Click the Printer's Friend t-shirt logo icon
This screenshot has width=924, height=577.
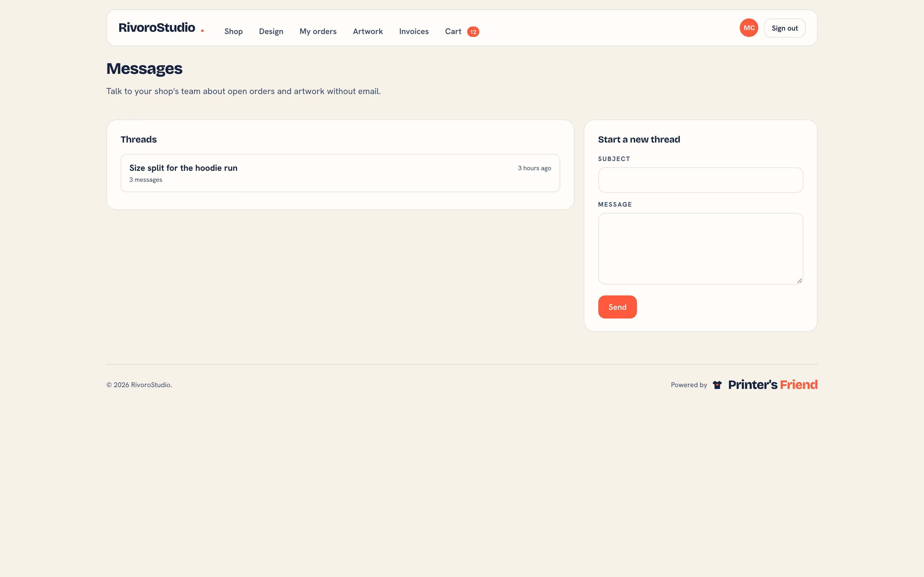pyautogui.click(x=717, y=385)
